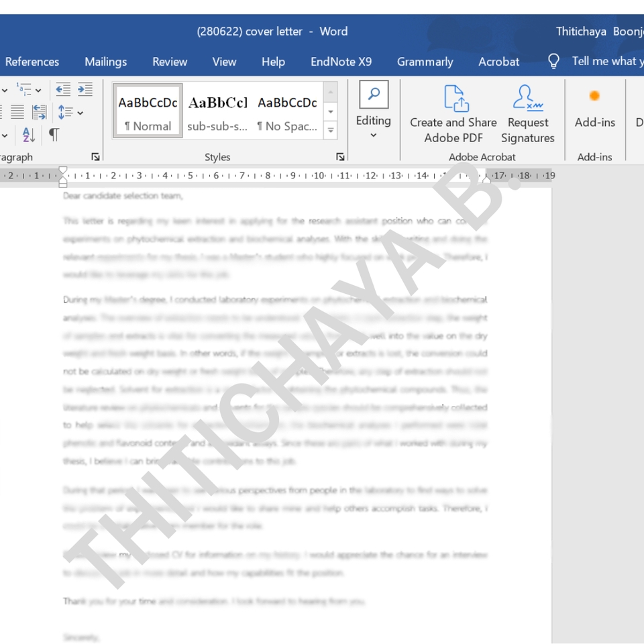Viewport: 644px width, 644px height.
Task: Click the left indent marker on ruler
Action: pos(63,184)
